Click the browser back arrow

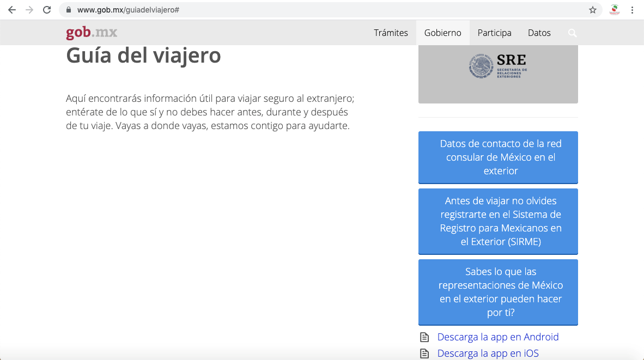coord(12,10)
